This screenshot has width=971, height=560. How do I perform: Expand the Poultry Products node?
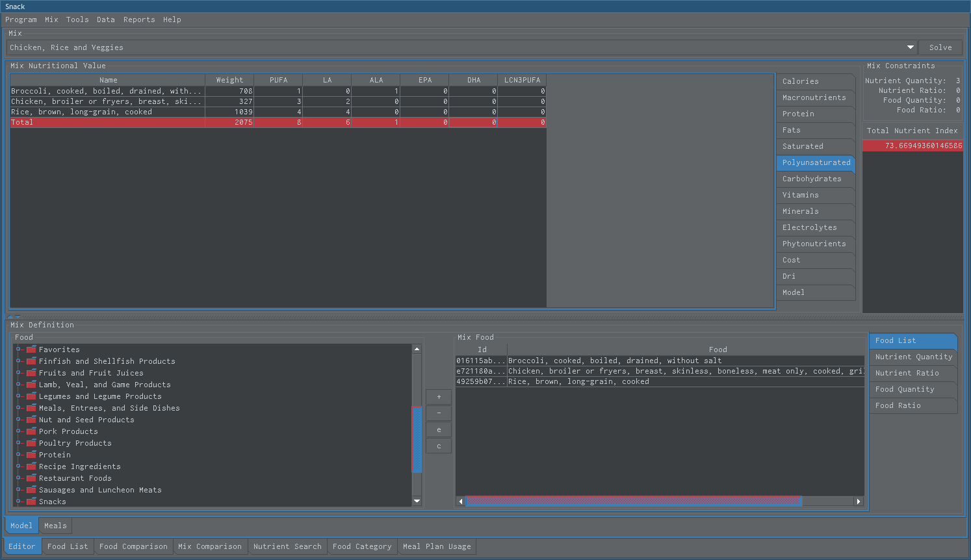click(19, 443)
